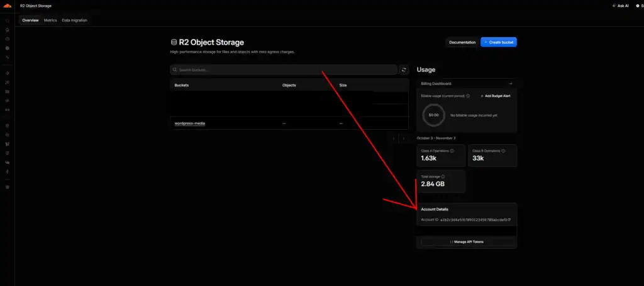Open Ask AI assistant
This screenshot has width=644, height=286.
pos(620,6)
